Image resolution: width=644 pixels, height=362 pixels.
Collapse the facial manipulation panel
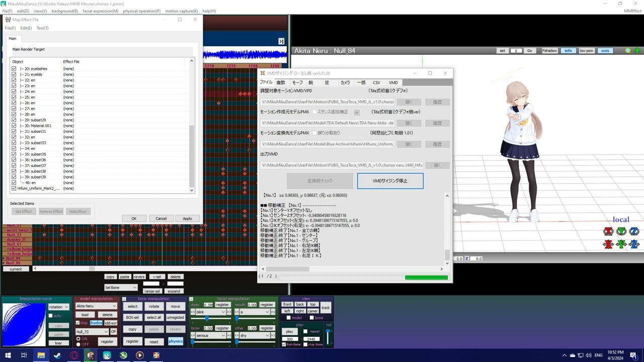pos(191,299)
